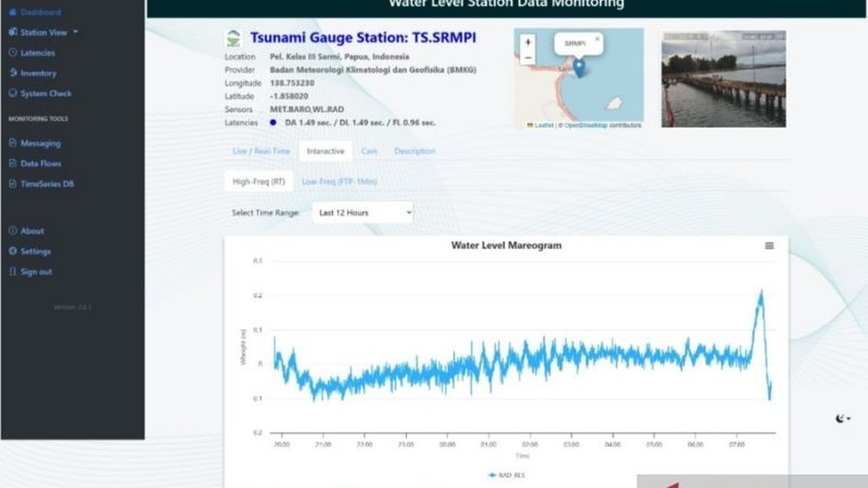Open the chart's hamburger export menu

(x=769, y=245)
